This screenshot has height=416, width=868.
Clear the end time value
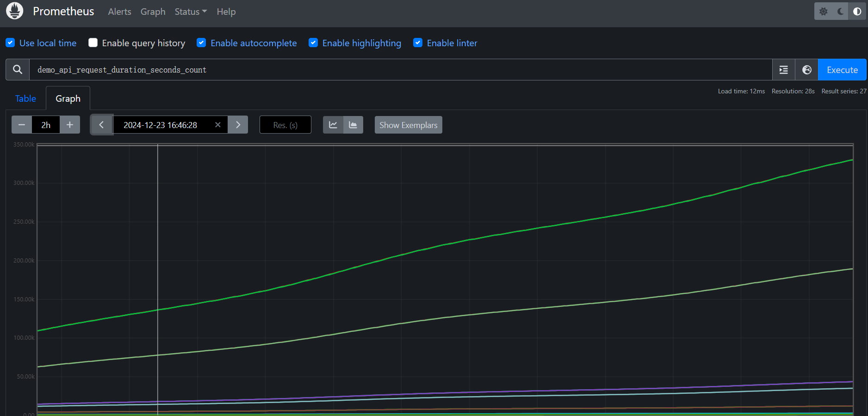(218, 125)
